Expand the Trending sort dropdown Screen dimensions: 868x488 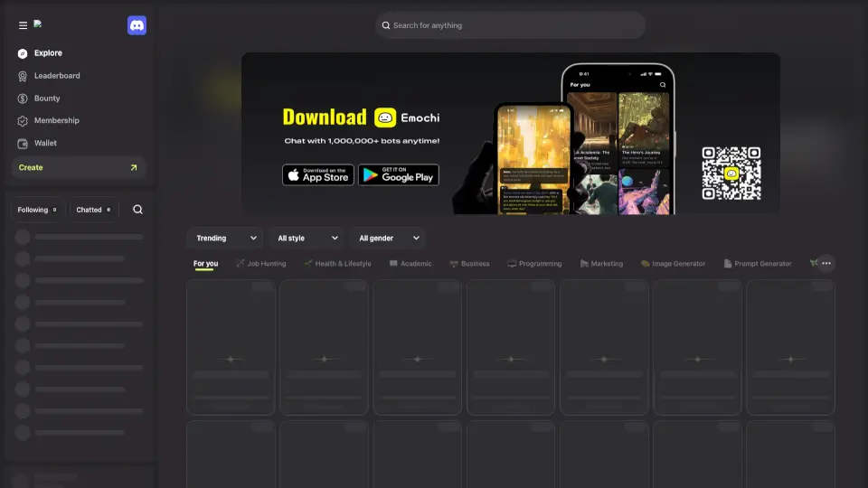point(224,239)
